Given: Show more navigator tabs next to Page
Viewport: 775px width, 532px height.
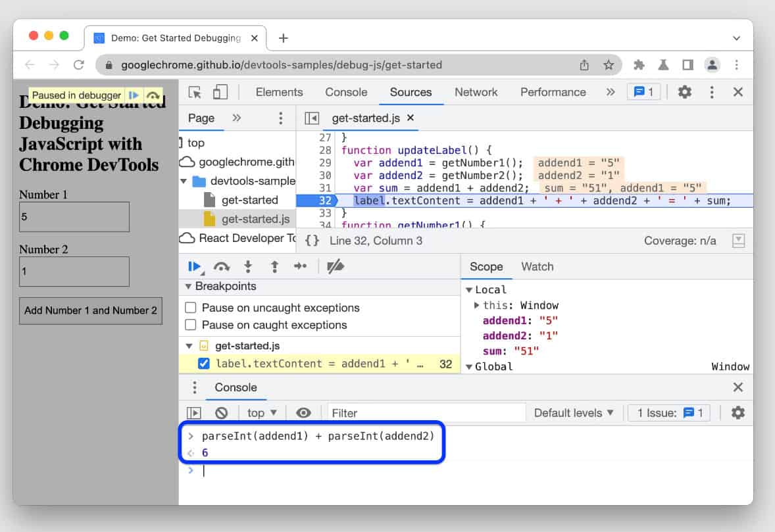Looking at the screenshot, I should click(x=237, y=118).
